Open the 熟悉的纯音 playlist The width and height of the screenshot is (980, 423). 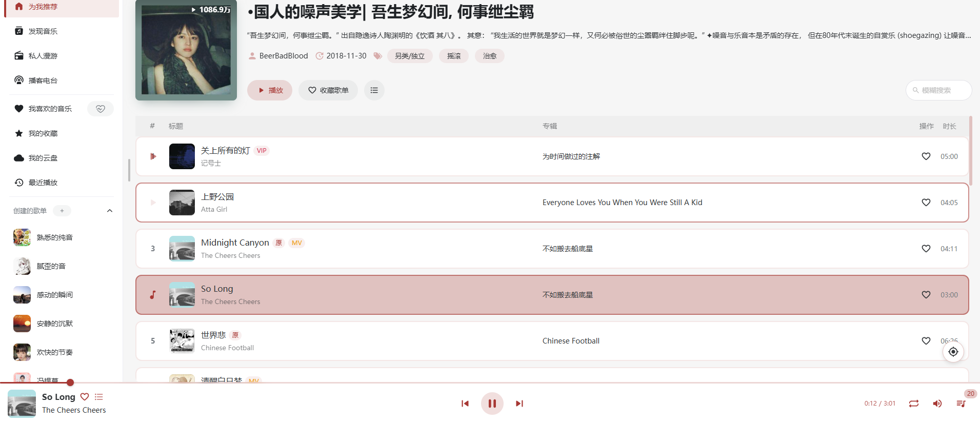[x=62, y=237]
